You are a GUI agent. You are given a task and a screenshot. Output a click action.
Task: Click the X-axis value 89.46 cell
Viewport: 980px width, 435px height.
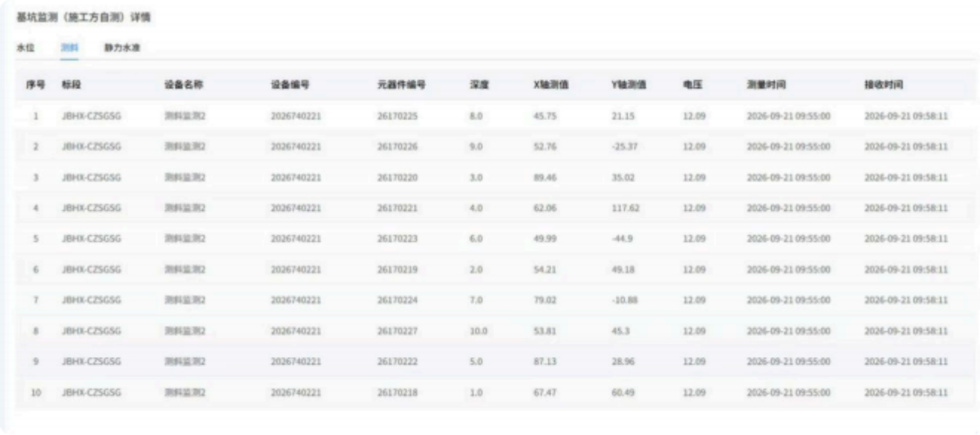(545, 178)
